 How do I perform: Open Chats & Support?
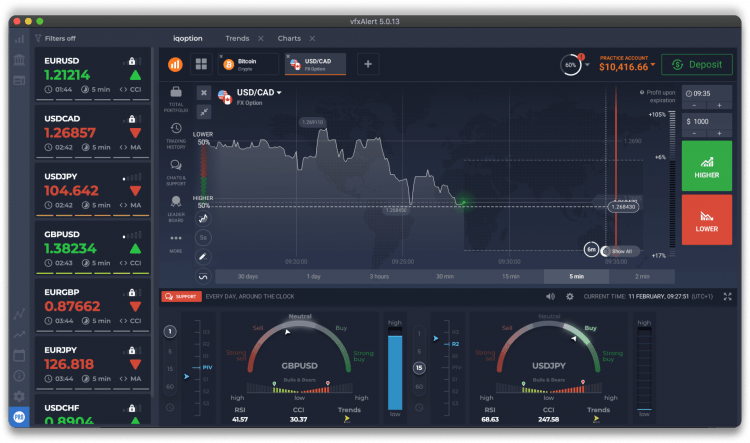tap(176, 172)
